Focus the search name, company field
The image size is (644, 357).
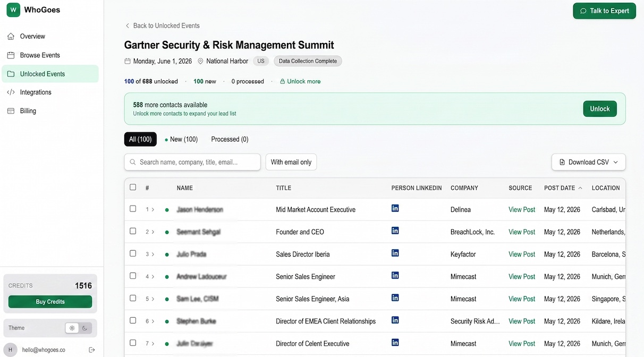192,162
